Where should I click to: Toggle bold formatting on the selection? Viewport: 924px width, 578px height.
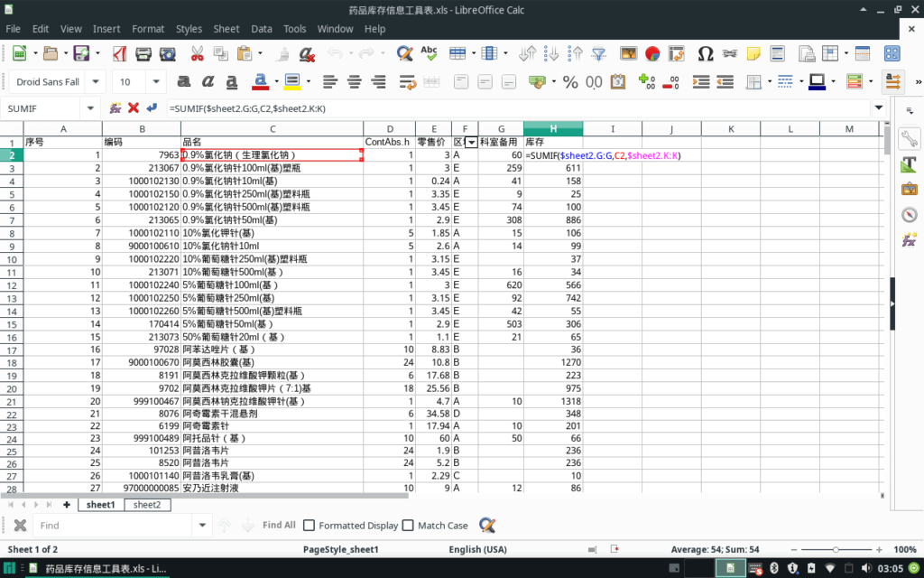coord(183,83)
